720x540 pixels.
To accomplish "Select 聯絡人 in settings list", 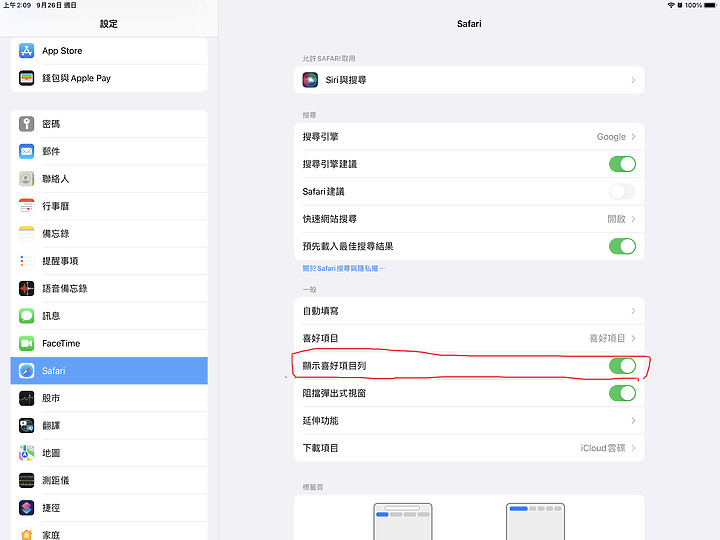I will pyautogui.click(x=109, y=179).
